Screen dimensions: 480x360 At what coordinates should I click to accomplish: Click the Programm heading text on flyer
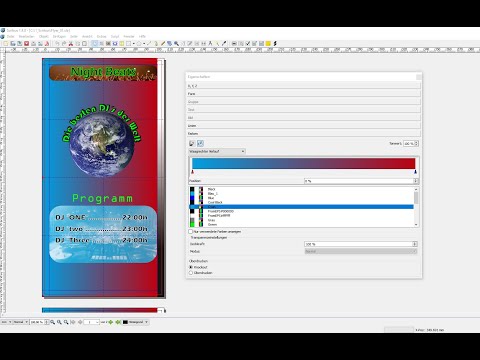click(102, 198)
